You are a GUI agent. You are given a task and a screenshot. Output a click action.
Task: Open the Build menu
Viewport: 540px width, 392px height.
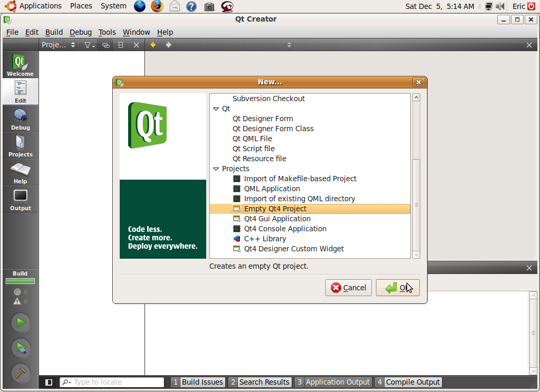54,32
